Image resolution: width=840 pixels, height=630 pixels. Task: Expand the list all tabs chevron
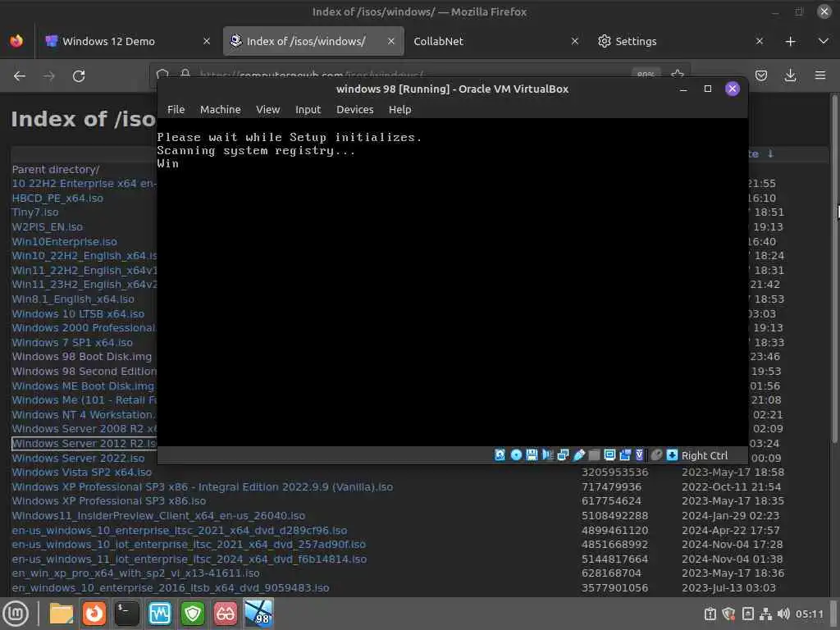click(824, 41)
